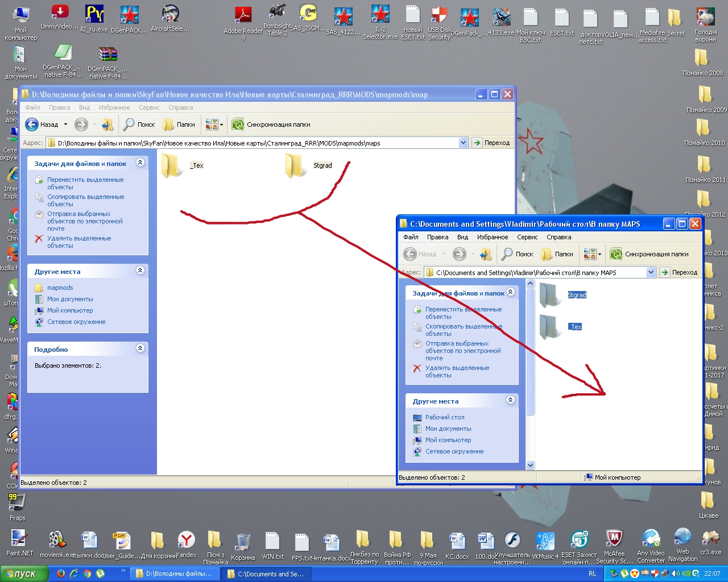
Task: Toggle the Папки pane in mapmods window
Action: [x=179, y=124]
